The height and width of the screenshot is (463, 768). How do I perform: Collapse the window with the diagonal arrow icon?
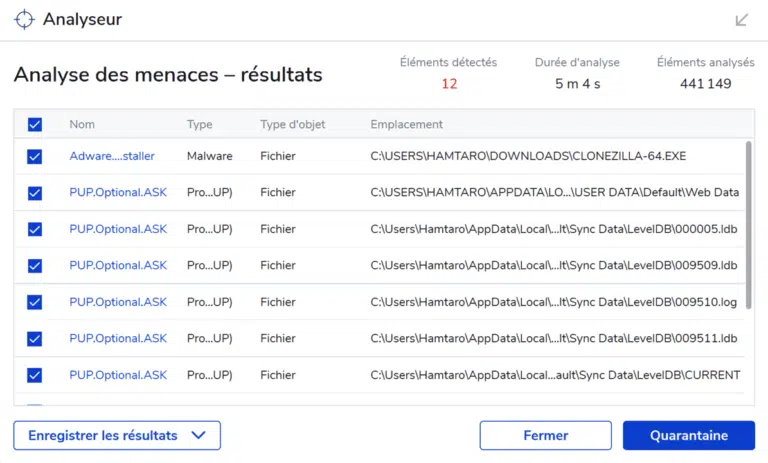(742, 20)
